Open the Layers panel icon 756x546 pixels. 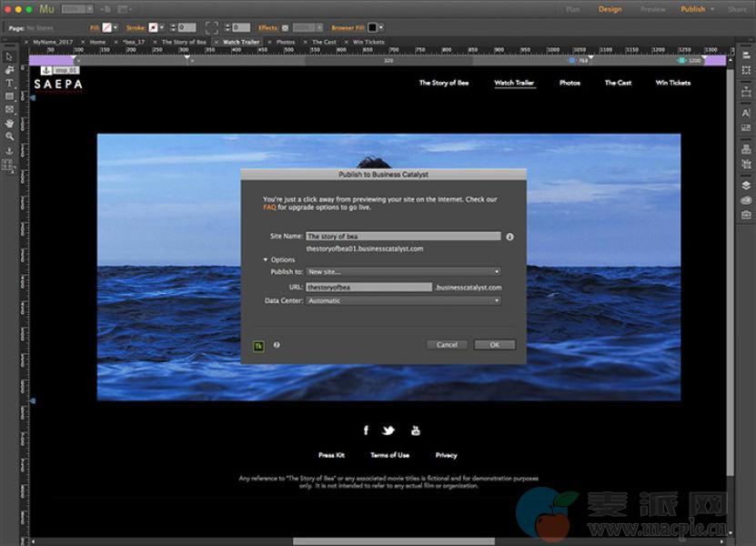pos(746,186)
